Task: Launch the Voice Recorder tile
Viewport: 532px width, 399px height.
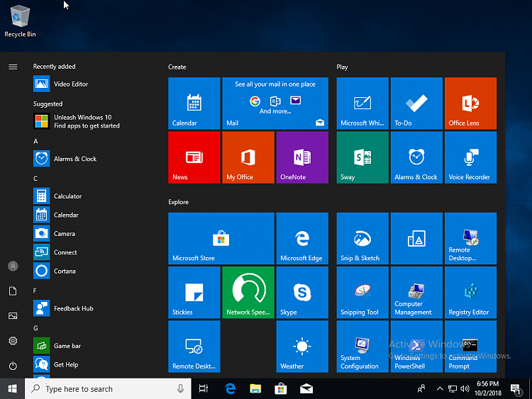Action: pyautogui.click(x=470, y=157)
